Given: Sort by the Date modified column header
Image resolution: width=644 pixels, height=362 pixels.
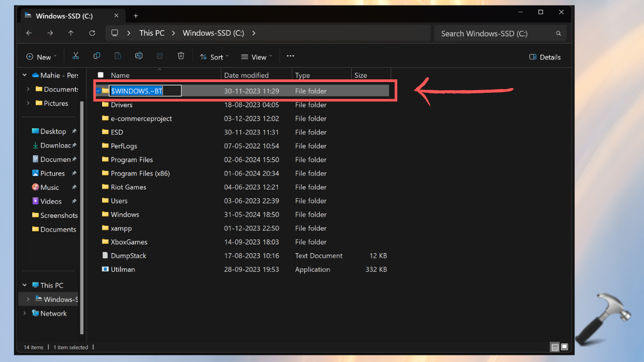Looking at the screenshot, I should (246, 75).
